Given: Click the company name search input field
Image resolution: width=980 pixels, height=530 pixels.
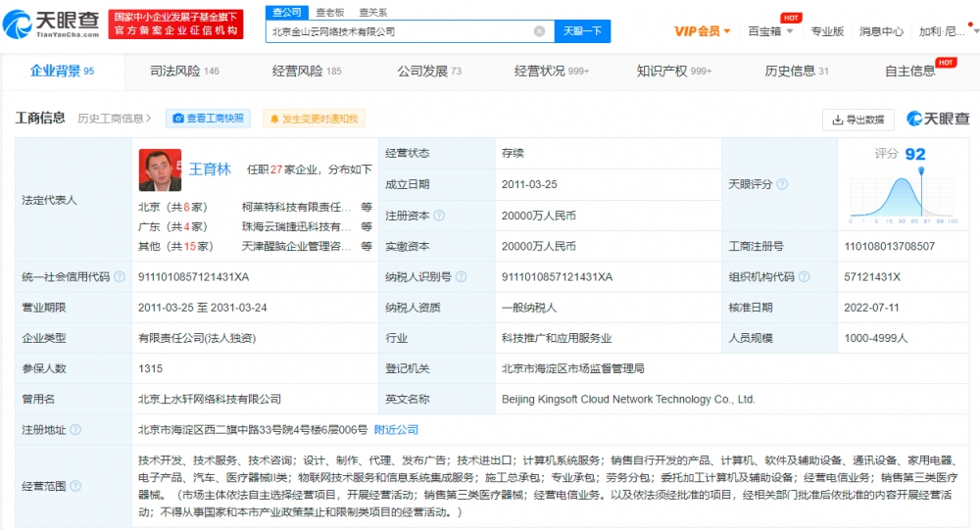Looking at the screenshot, I should point(397,31).
